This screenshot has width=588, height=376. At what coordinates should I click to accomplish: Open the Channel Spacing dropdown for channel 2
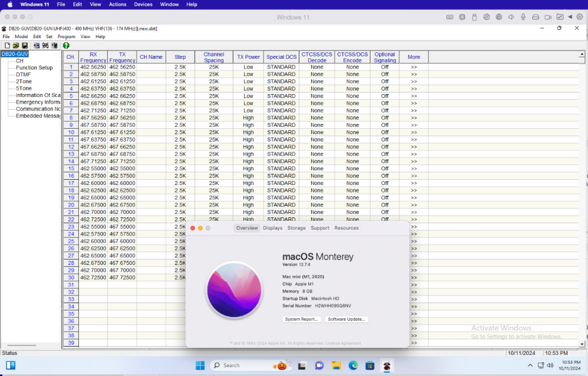point(213,73)
